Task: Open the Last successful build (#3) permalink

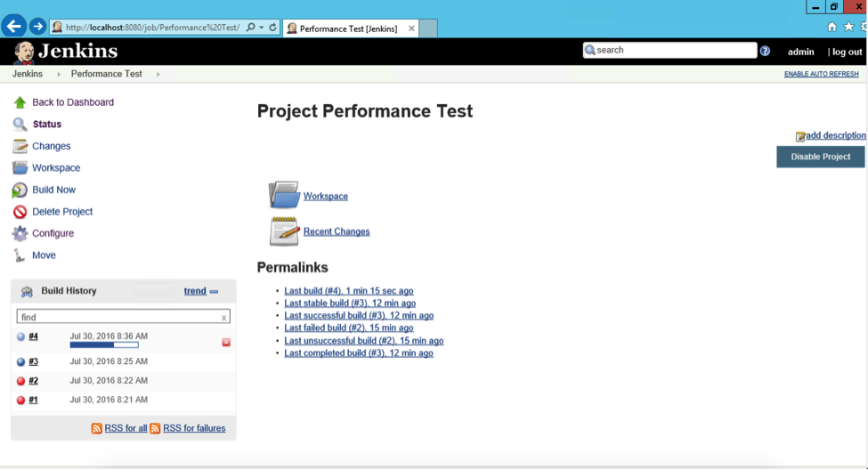Action: tap(359, 315)
